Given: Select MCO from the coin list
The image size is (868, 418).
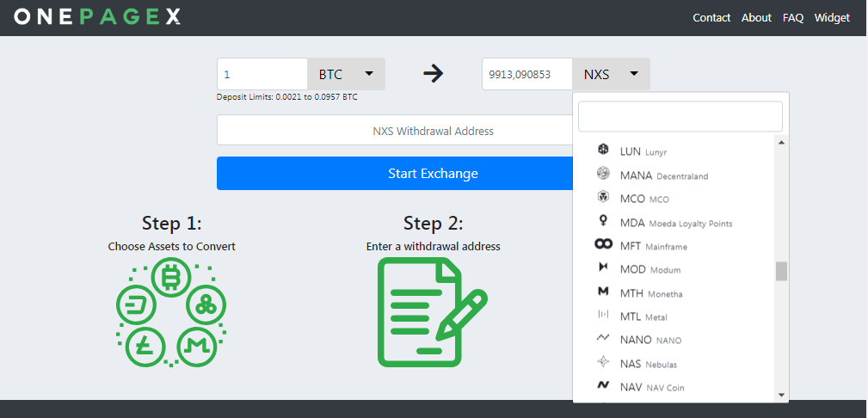Looking at the screenshot, I should pos(674,198).
